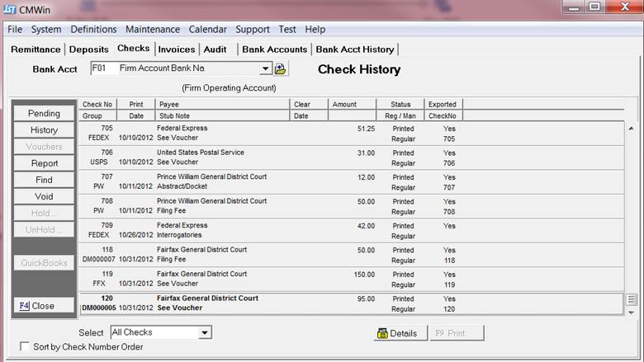Go to the Remittance tab
Viewport: 644px width, 362px height.
[x=36, y=49]
